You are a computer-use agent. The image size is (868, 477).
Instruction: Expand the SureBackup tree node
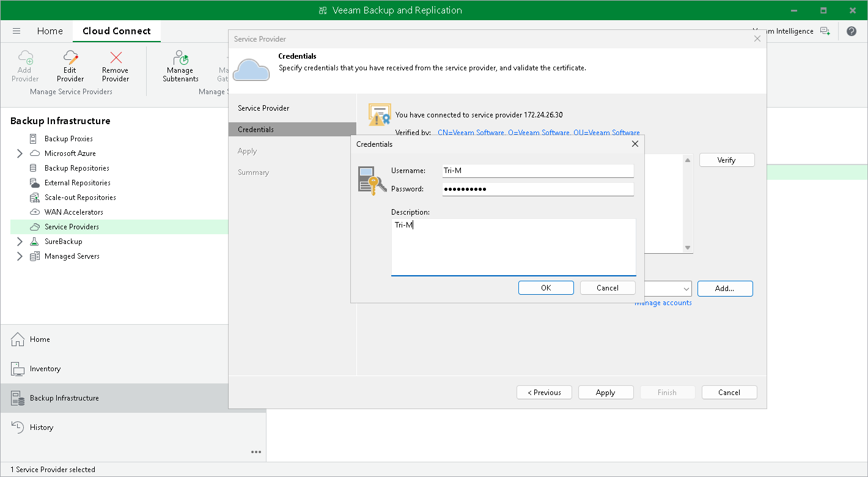click(20, 242)
